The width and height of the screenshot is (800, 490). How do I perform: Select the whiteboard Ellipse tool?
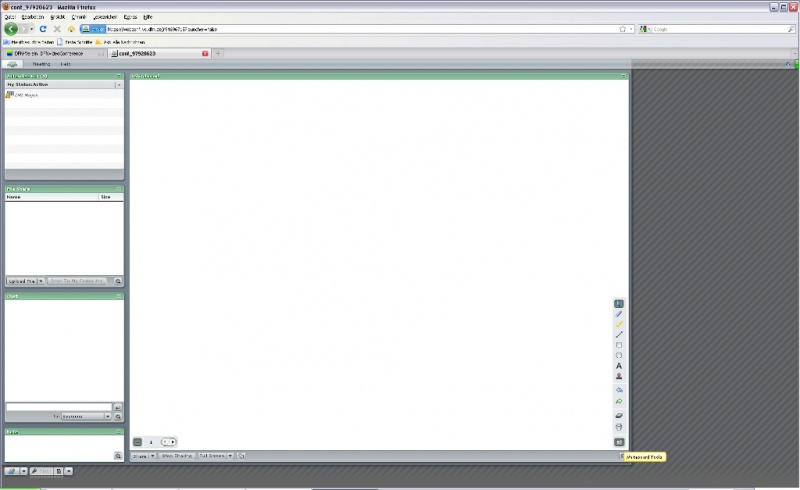(619, 355)
